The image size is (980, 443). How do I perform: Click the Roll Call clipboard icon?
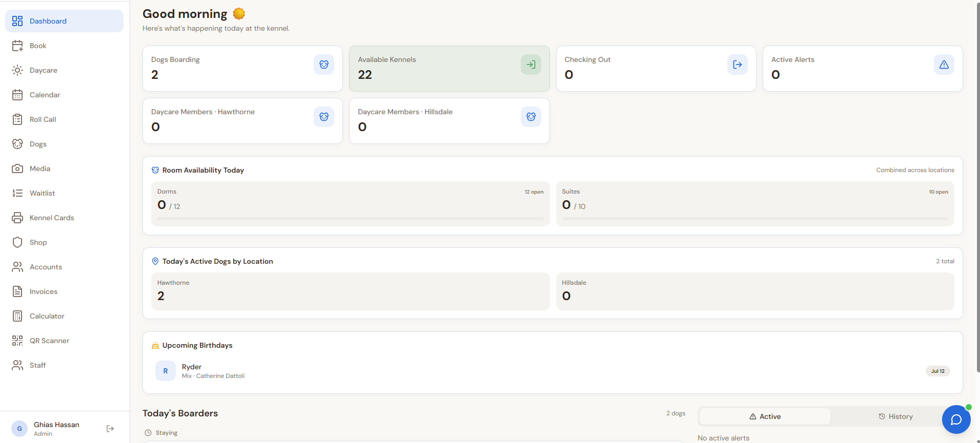tap(17, 119)
